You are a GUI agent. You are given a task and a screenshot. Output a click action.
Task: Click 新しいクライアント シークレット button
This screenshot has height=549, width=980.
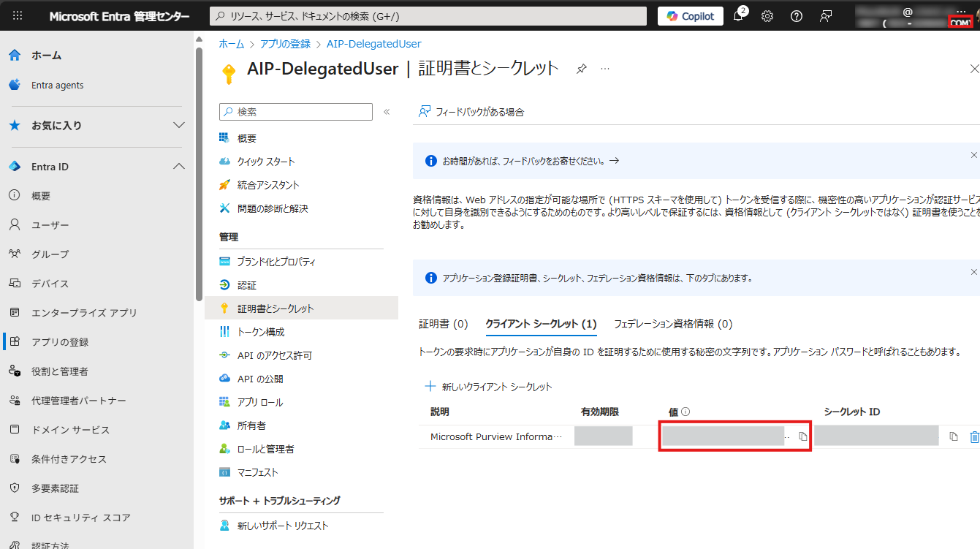(489, 387)
